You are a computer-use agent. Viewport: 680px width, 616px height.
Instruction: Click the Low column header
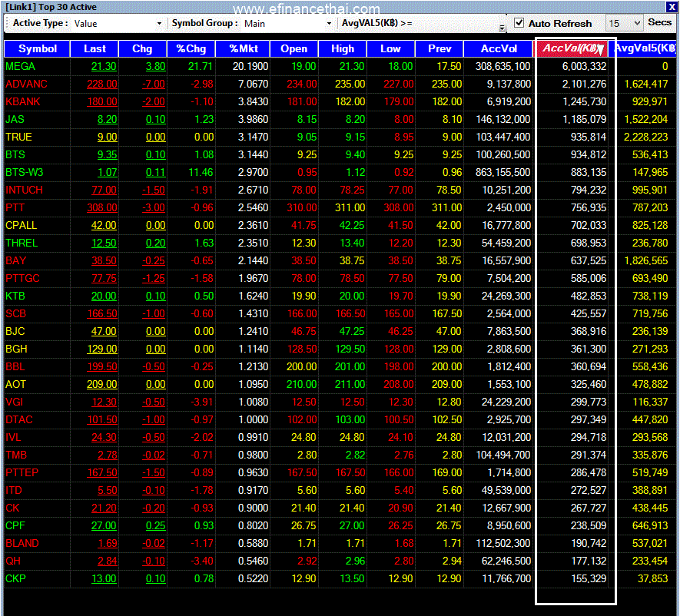[390, 48]
